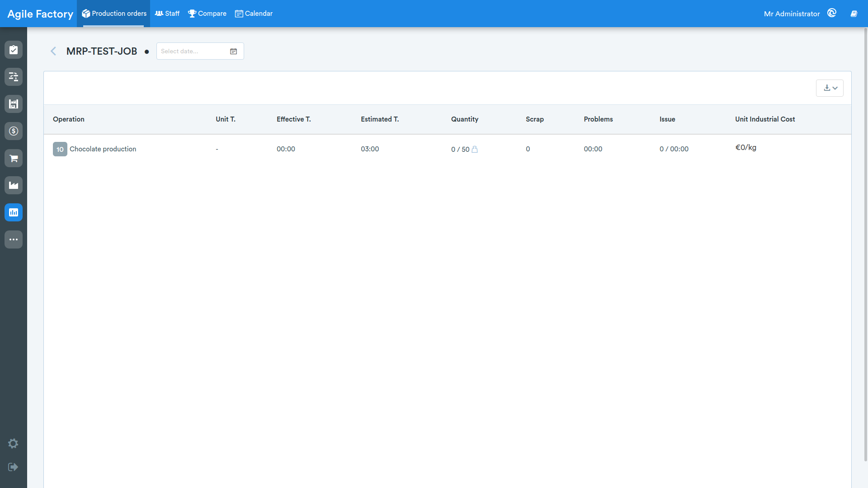Select the bar chart reports sidebar icon
868x488 pixels.
[x=14, y=212]
